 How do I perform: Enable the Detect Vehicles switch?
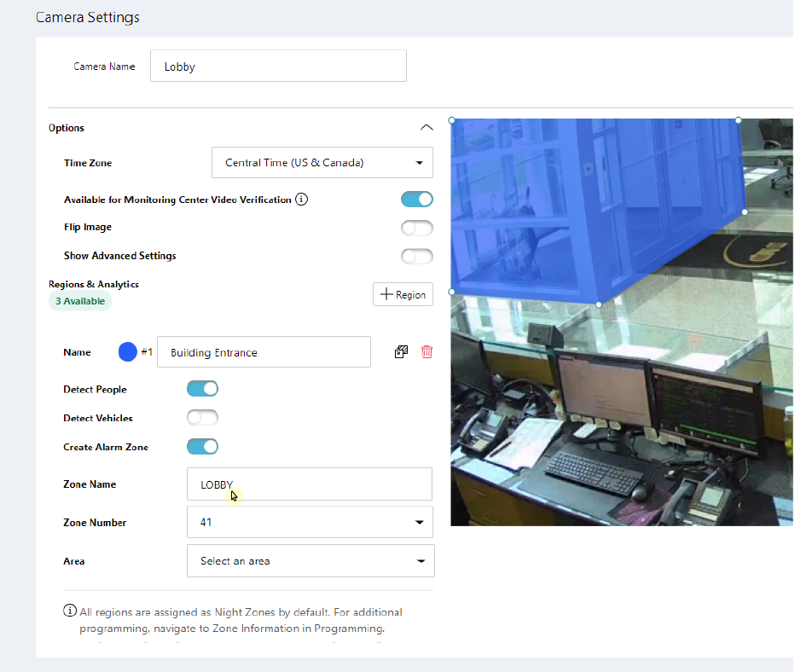(x=202, y=418)
